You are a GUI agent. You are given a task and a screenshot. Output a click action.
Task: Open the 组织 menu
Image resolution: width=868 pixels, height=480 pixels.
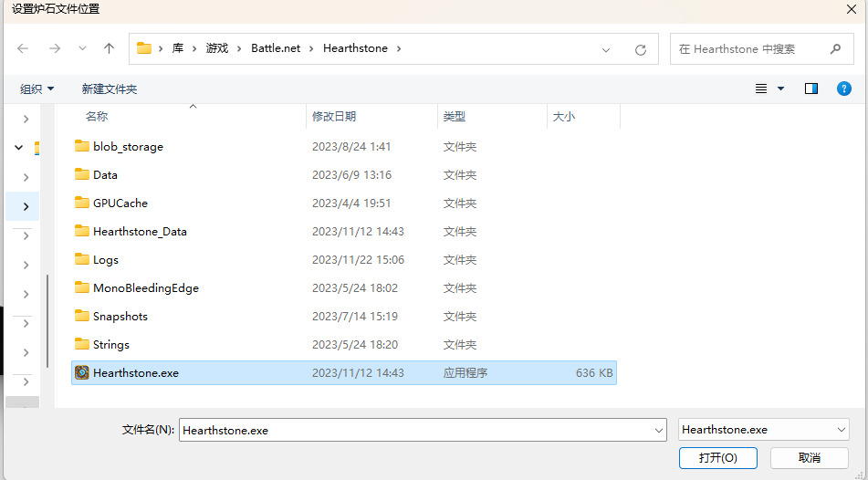click(x=37, y=89)
